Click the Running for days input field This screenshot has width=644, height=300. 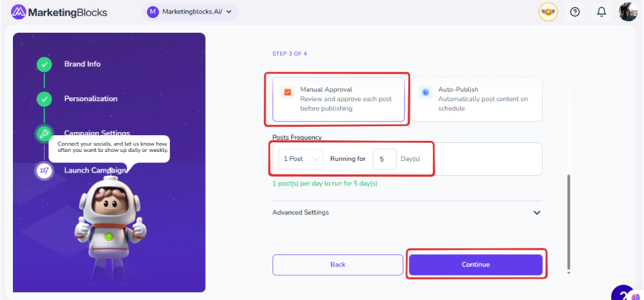(384, 159)
